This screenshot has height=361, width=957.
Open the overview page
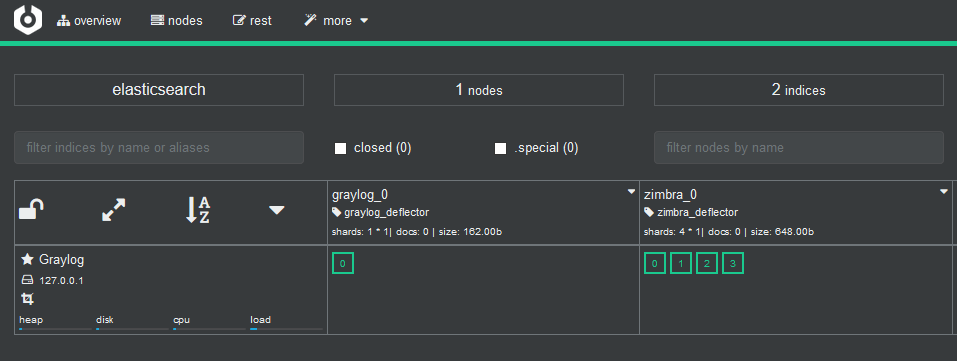(89, 21)
